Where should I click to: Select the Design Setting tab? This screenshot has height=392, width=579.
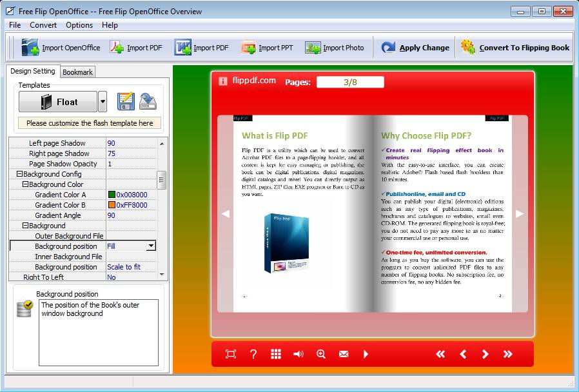pos(32,71)
